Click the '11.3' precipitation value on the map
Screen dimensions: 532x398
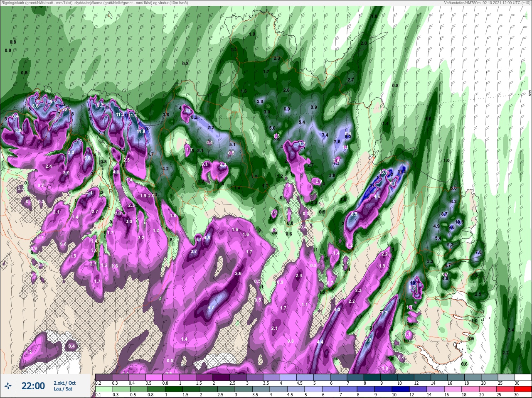(x=121, y=115)
